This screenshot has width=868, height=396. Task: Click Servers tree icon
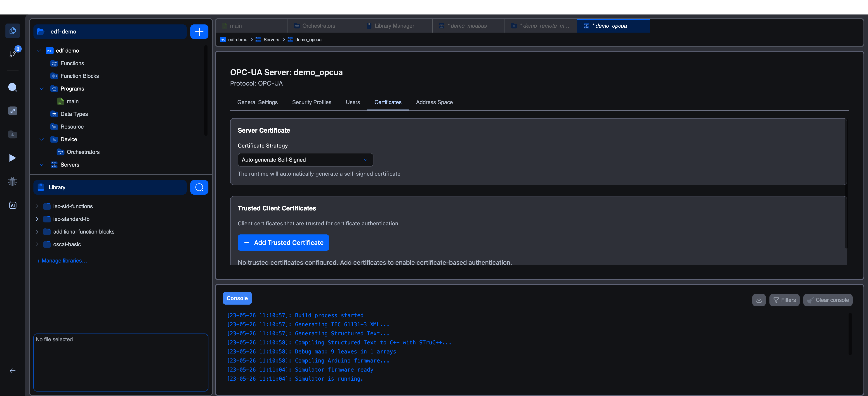[x=54, y=165]
